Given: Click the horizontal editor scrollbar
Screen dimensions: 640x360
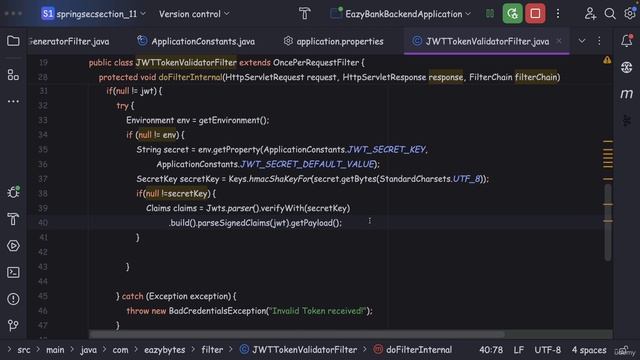Looking at the screenshot, I should point(297,334).
